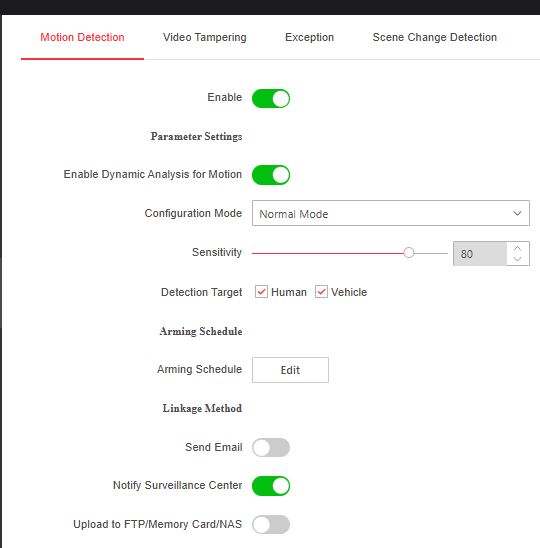The height and width of the screenshot is (548, 540).
Task: Click the Detection Target label
Action: 201,292
